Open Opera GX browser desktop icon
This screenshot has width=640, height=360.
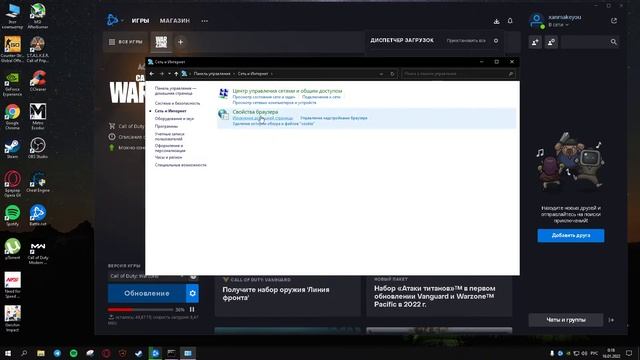click(12, 184)
